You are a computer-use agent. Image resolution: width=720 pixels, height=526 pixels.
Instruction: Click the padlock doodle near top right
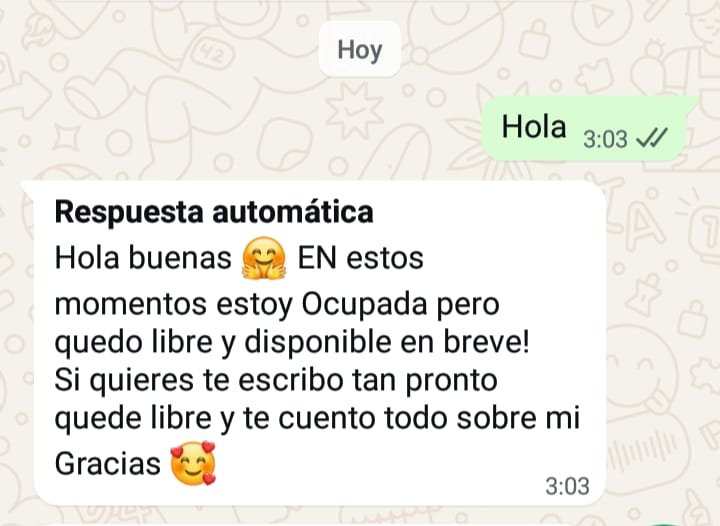(x=535, y=42)
